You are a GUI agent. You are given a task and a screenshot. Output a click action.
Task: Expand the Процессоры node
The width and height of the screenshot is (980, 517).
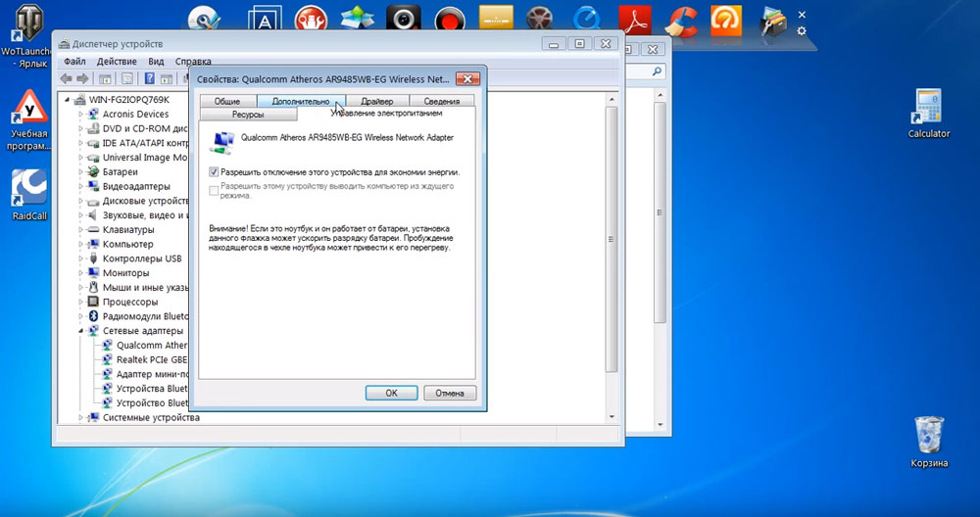pyautogui.click(x=80, y=302)
